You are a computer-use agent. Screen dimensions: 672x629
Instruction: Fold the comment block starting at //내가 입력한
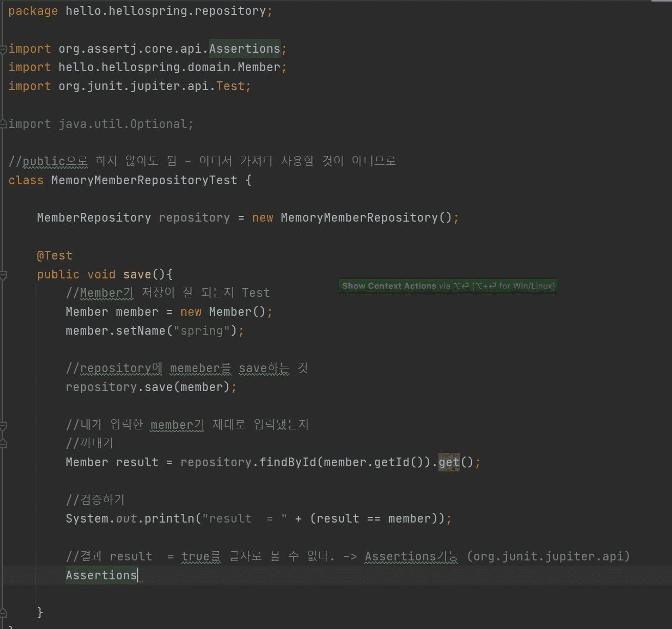click(x=3, y=425)
